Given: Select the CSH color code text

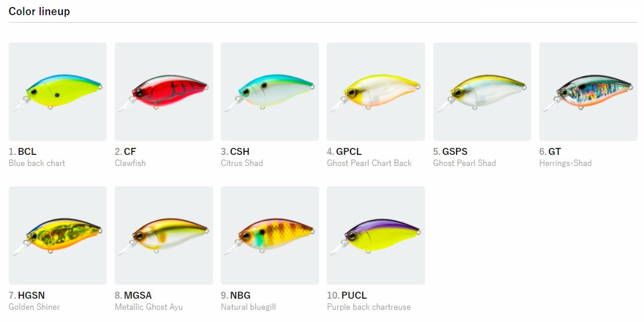Looking at the screenshot, I should tap(239, 151).
